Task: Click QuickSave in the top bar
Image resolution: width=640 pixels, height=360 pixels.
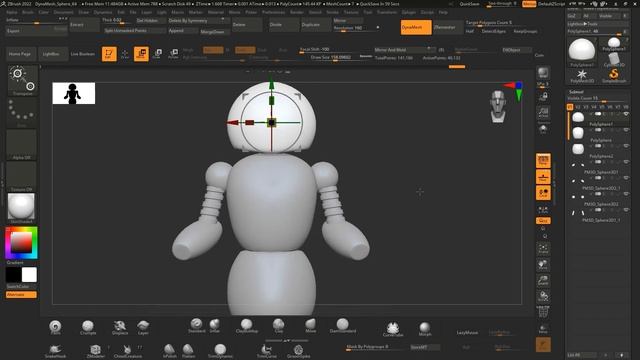Action: (x=469, y=4)
